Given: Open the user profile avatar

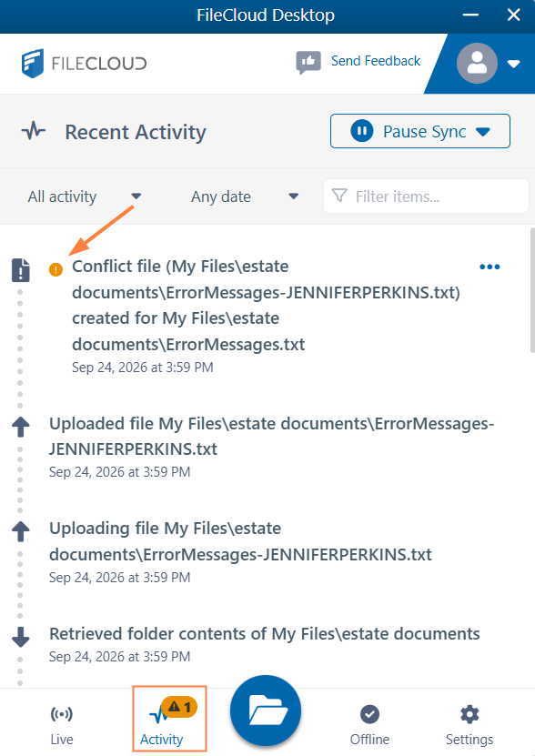Looking at the screenshot, I should pyautogui.click(x=477, y=63).
